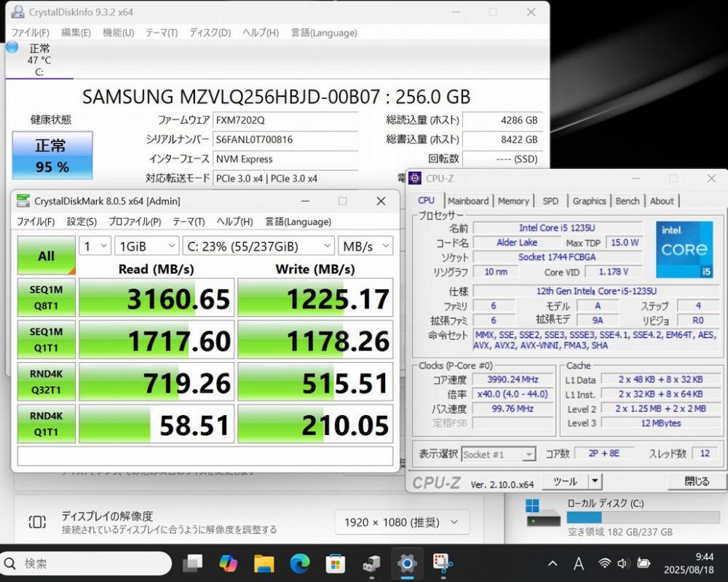Image resolution: width=728 pixels, height=582 pixels.
Task: Open Microsoft Edge from the taskbar
Action: (299, 563)
